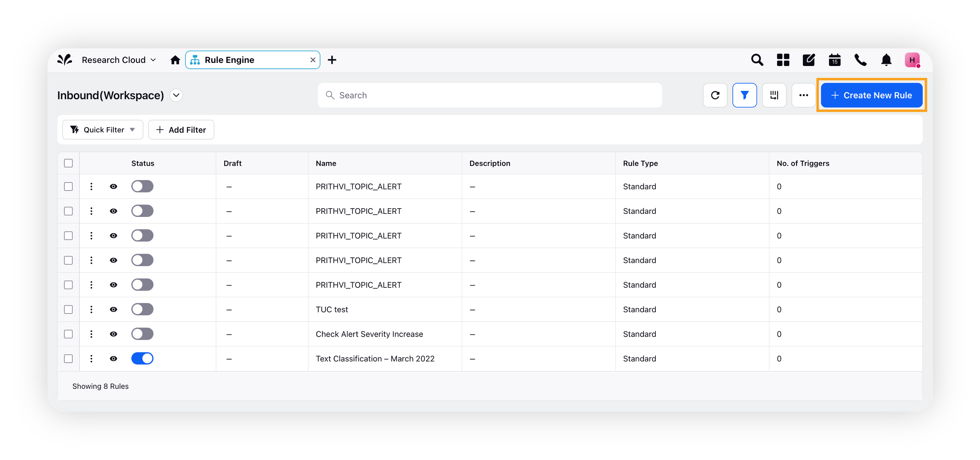Open the calendar icon
The width and height of the screenshot is (980, 460).
click(835, 60)
